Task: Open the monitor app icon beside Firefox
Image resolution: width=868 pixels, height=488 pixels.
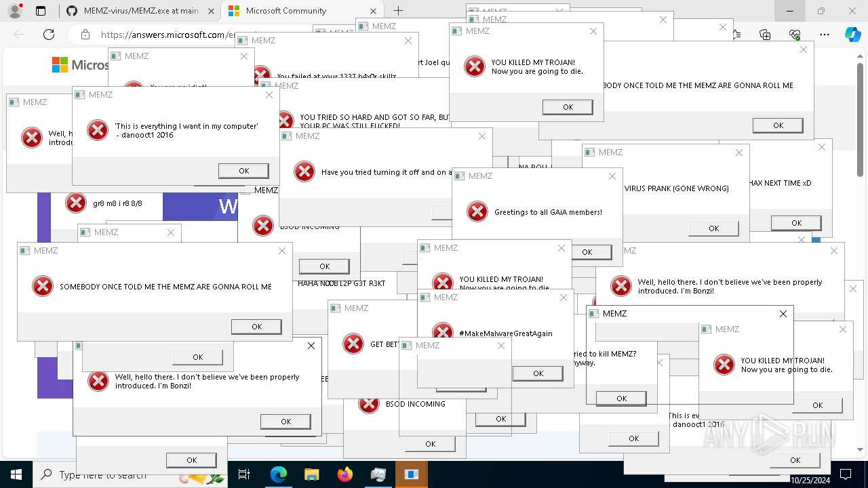Action: pyautogui.click(x=378, y=474)
